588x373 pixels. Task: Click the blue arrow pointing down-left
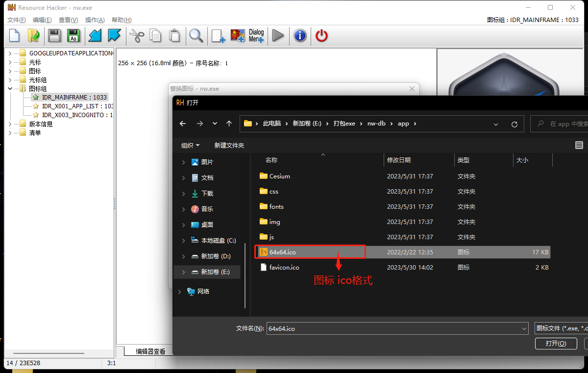95,35
